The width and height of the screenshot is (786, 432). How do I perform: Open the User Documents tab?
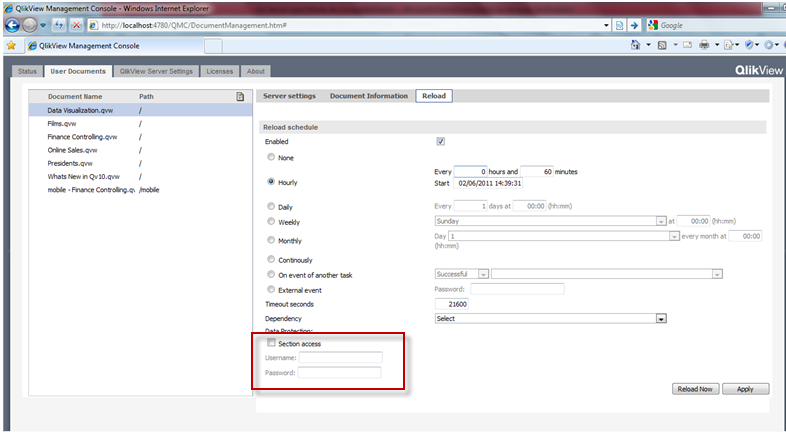78,71
